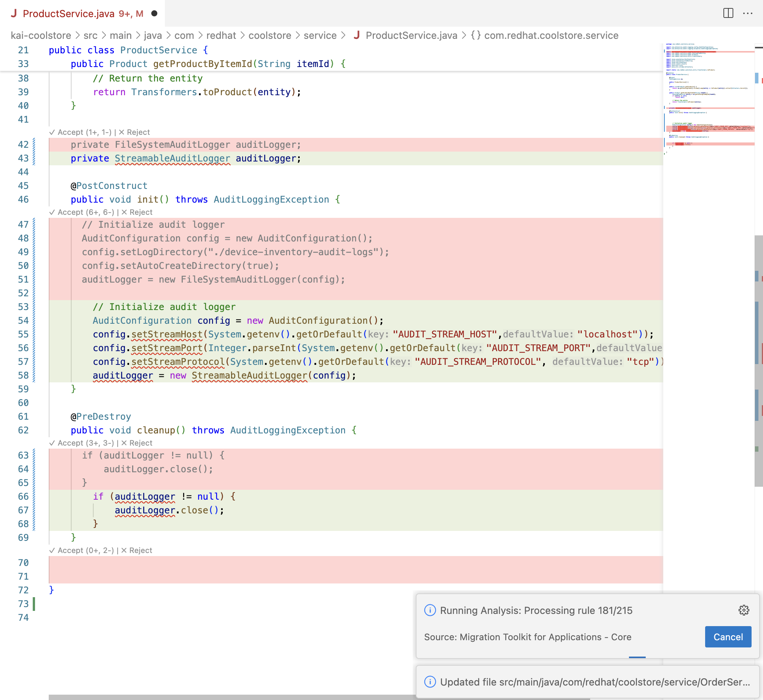Click the horizontal scrollbar at editor bottom

[x=228, y=697]
